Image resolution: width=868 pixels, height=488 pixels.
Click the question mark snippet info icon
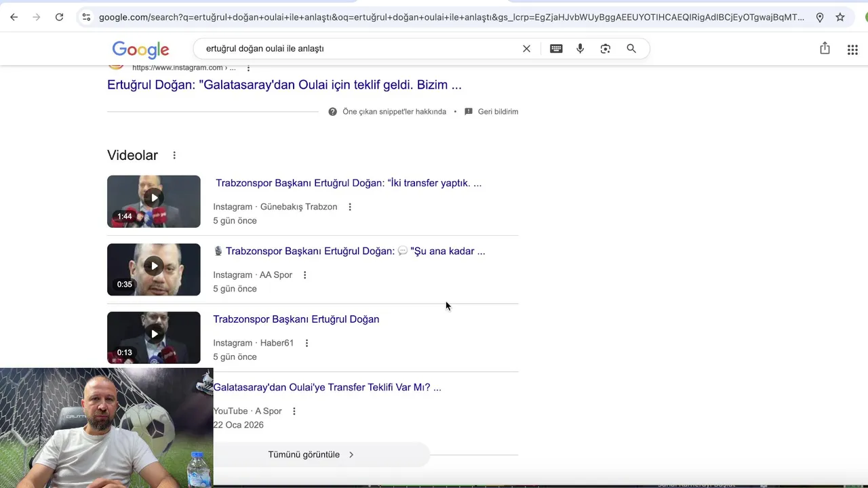point(332,111)
